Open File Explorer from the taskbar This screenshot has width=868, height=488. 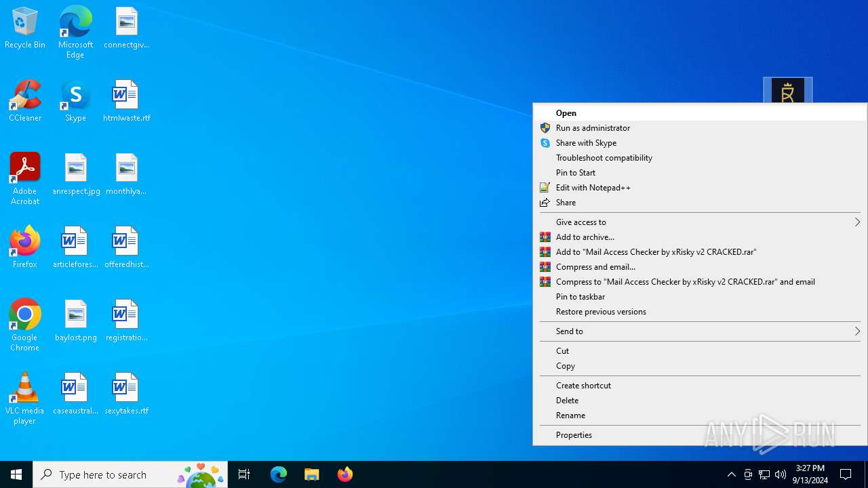312,474
